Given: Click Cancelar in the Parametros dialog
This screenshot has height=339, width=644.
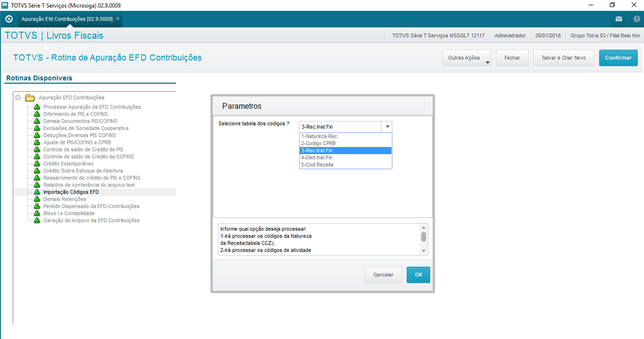Looking at the screenshot, I should point(383,275).
